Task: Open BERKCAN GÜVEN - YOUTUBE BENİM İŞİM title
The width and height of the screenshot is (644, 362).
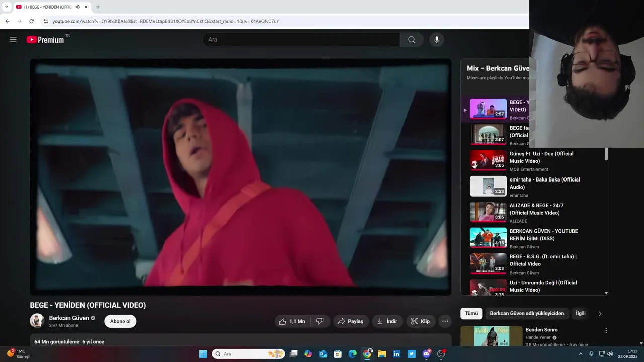Action: [x=543, y=235]
